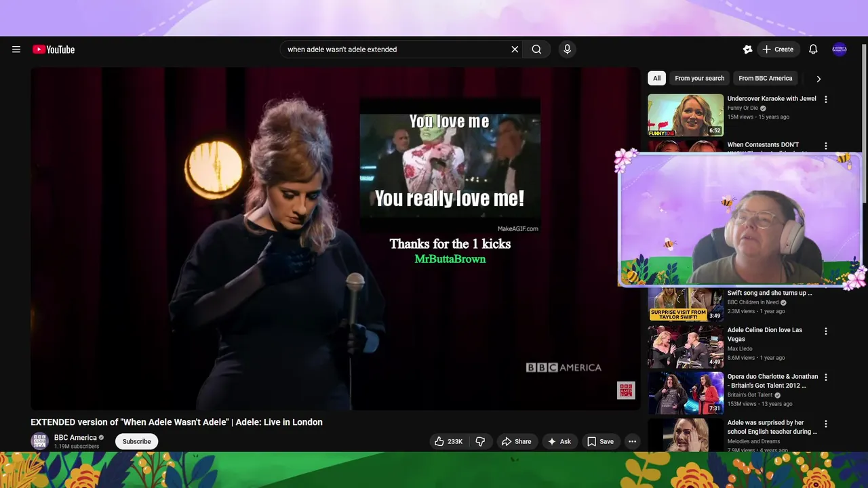This screenshot has height=488, width=868.
Task: Click the Britain's Got Talent channel name
Action: pyautogui.click(x=750, y=394)
